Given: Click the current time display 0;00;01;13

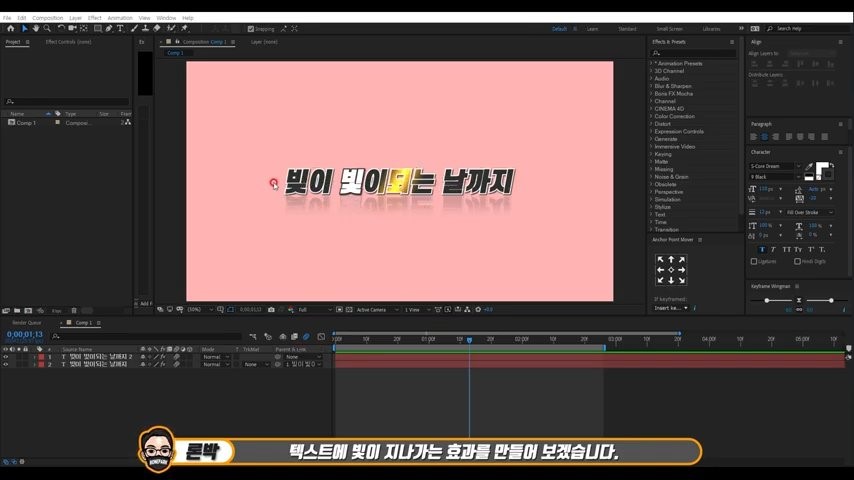Looking at the screenshot, I should (x=25, y=335).
